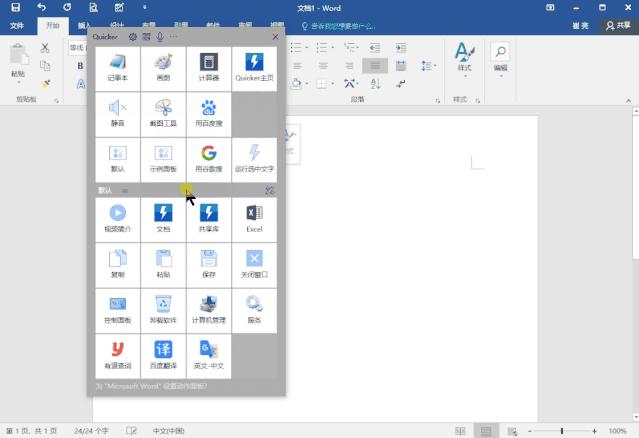
Task: Click the 有道查词 dictionary icon
Action: coord(117,354)
